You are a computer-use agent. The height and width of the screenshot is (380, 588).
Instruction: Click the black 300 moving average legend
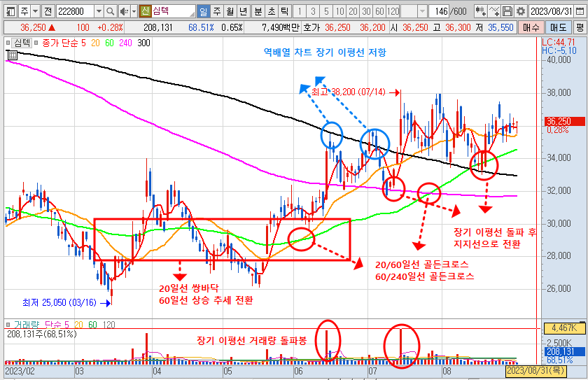click(x=143, y=43)
